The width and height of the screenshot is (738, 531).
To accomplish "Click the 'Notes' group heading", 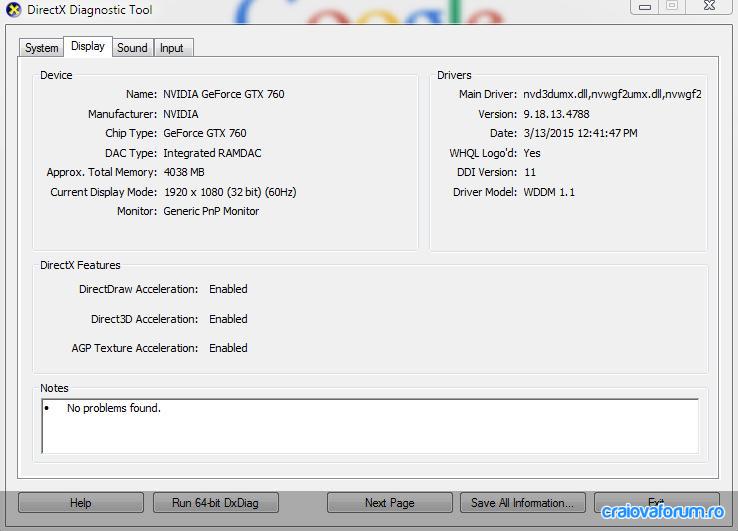I will 54,388.
